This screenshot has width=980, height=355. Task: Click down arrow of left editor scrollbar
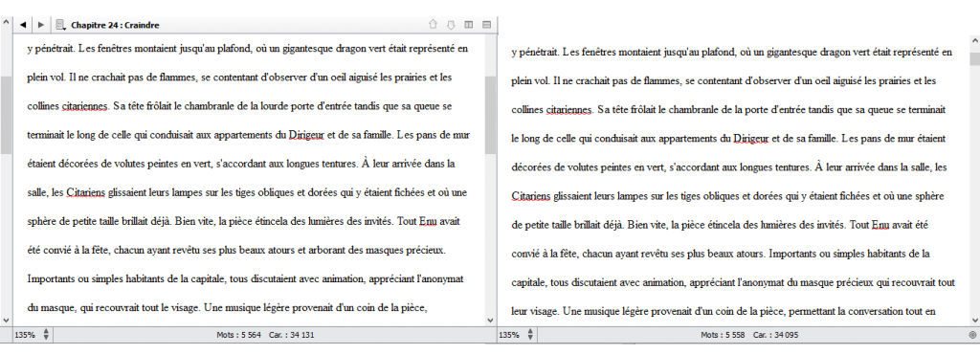tap(490, 320)
